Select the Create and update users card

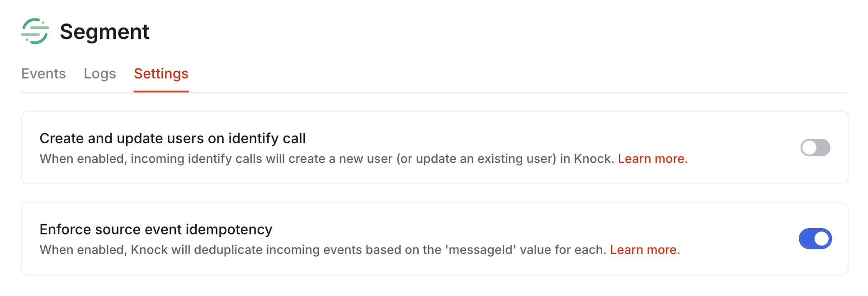[434, 147]
